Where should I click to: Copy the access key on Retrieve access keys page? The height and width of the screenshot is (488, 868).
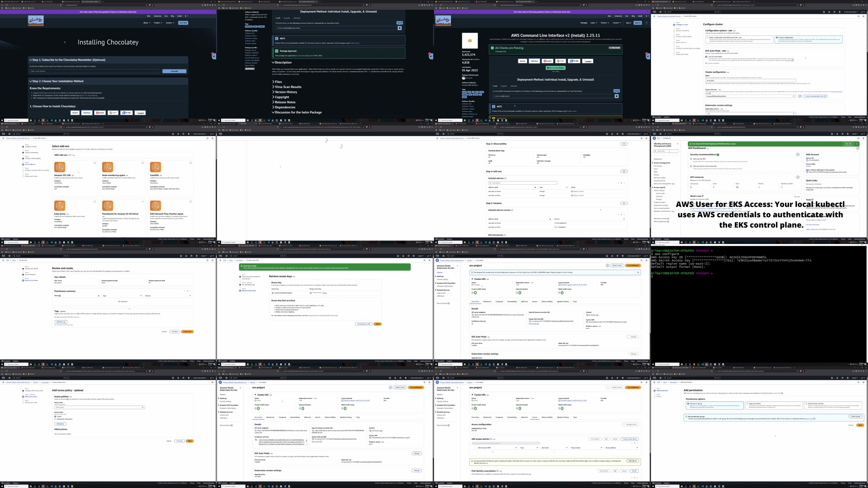273,293
